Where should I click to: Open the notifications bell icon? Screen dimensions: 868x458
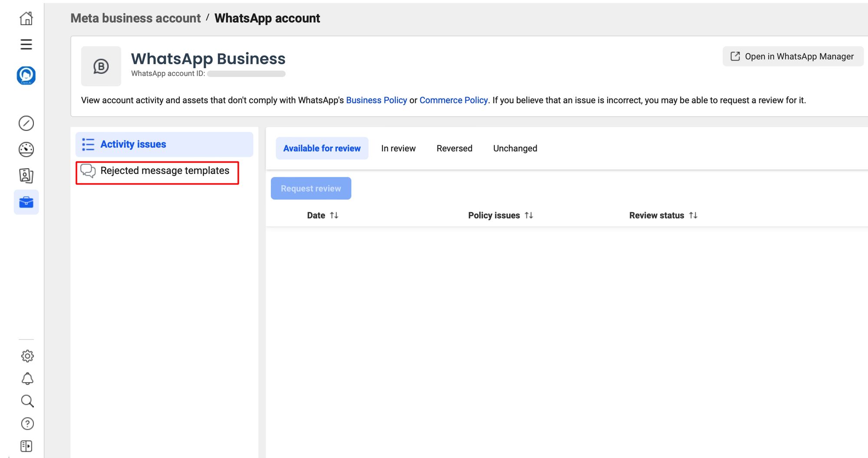click(x=27, y=379)
